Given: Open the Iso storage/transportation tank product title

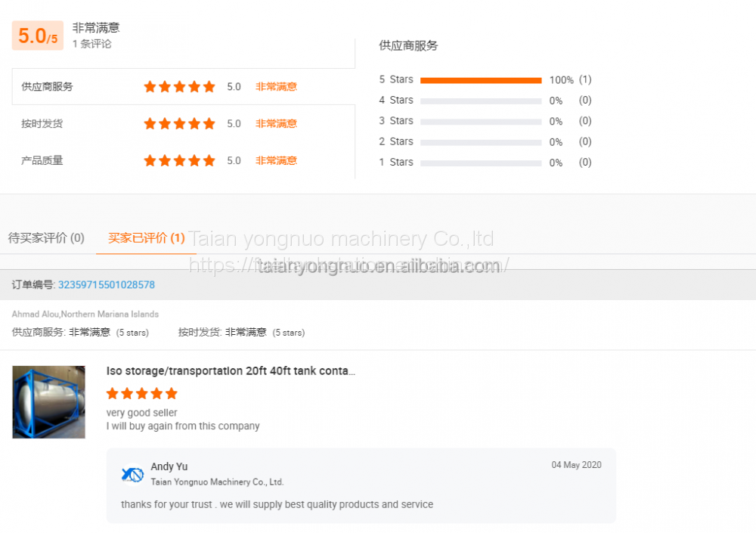Looking at the screenshot, I should pyautogui.click(x=231, y=371).
